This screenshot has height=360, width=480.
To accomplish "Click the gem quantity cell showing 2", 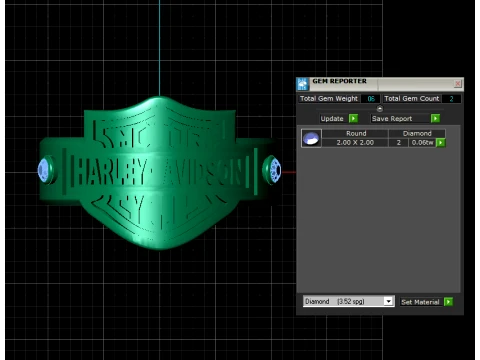I will 399,143.
